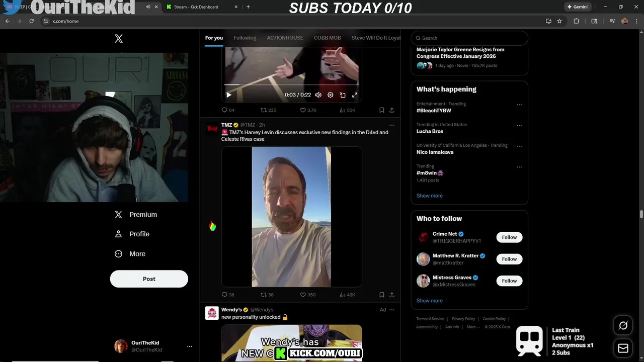Switch to Stream - Kick Dashboard tab
644x362 pixels.
coord(201,7)
